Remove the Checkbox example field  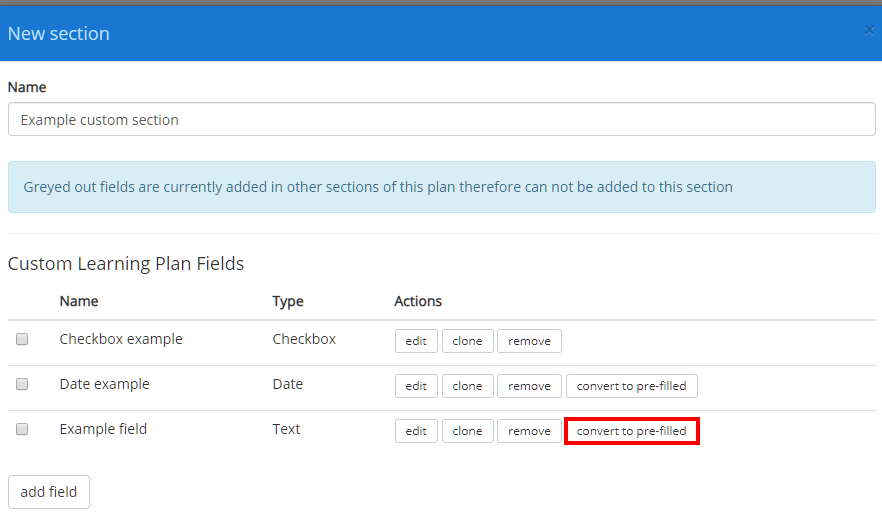click(x=529, y=341)
